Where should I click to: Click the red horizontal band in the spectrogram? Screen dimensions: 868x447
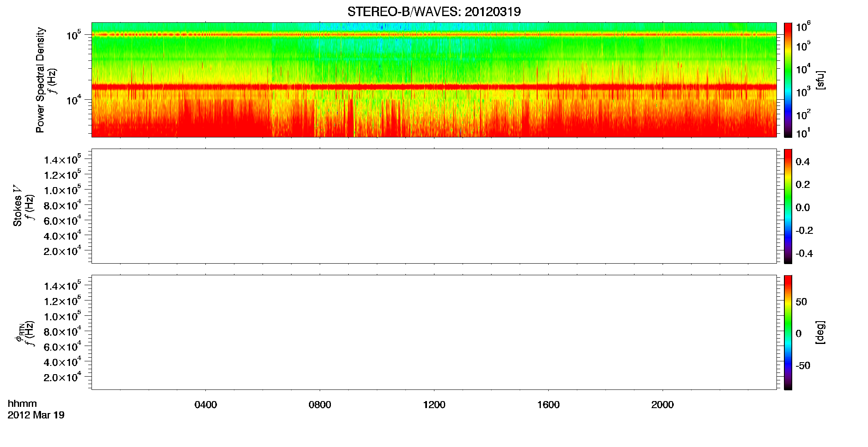(x=434, y=87)
